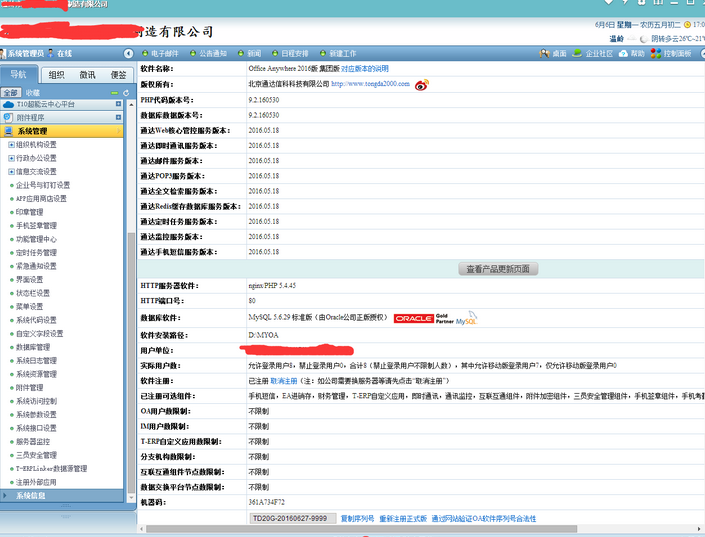
Task: Open 新闻 shortcut
Action: (x=250, y=54)
